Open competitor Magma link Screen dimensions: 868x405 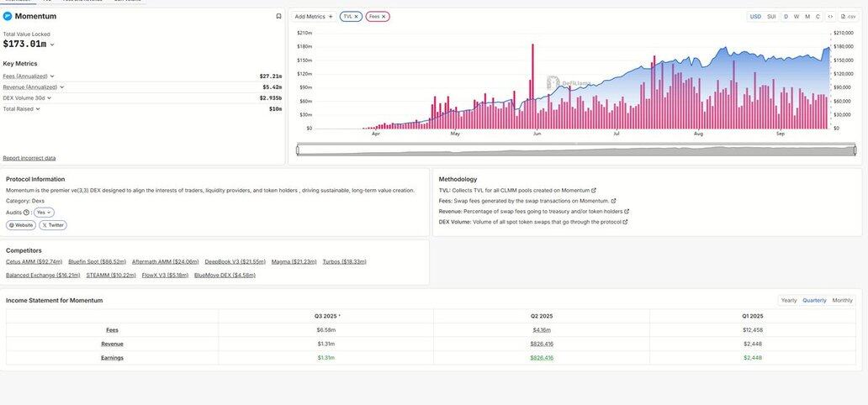tap(294, 261)
